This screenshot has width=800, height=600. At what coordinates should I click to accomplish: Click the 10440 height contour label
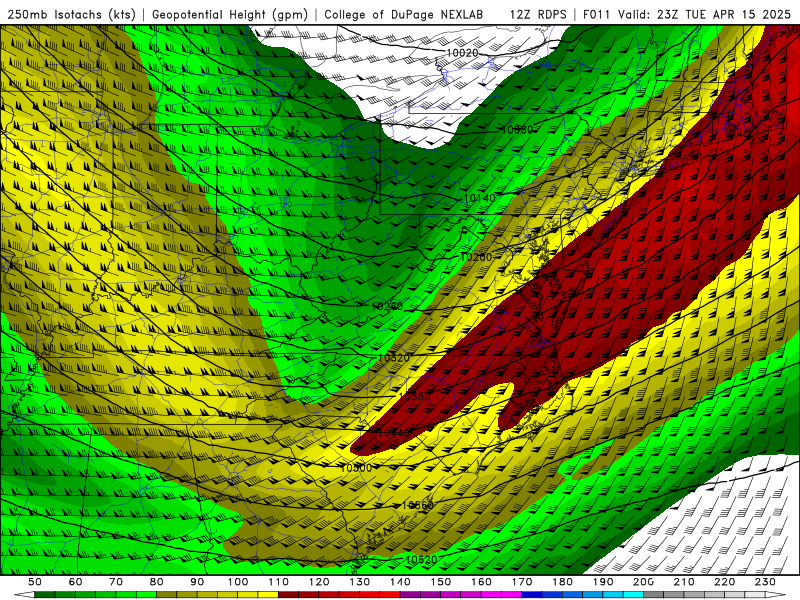[394, 433]
